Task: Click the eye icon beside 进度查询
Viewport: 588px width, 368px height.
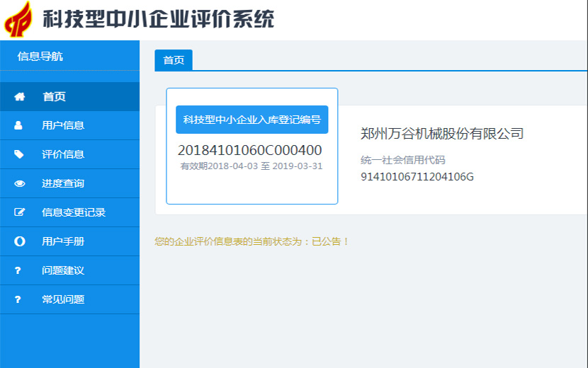Action: pyautogui.click(x=19, y=183)
